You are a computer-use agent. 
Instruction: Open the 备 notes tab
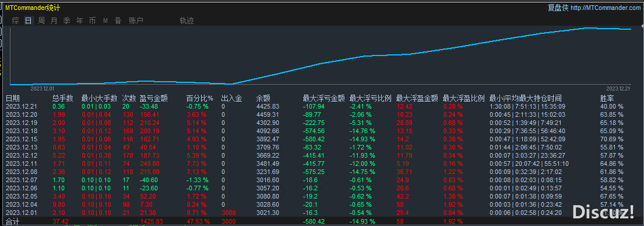tap(118, 20)
